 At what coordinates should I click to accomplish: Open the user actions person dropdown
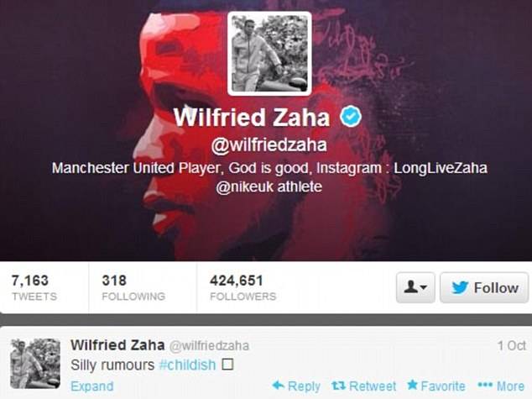click(x=415, y=287)
